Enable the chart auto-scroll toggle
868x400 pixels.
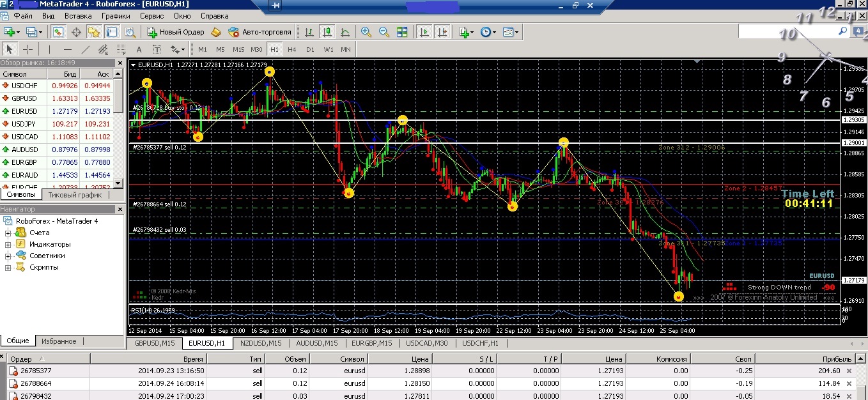click(424, 32)
